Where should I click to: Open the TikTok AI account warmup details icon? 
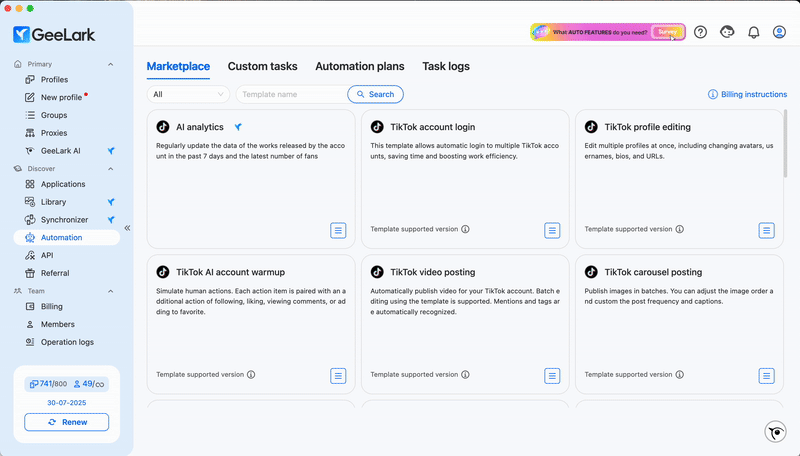(338, 376)
